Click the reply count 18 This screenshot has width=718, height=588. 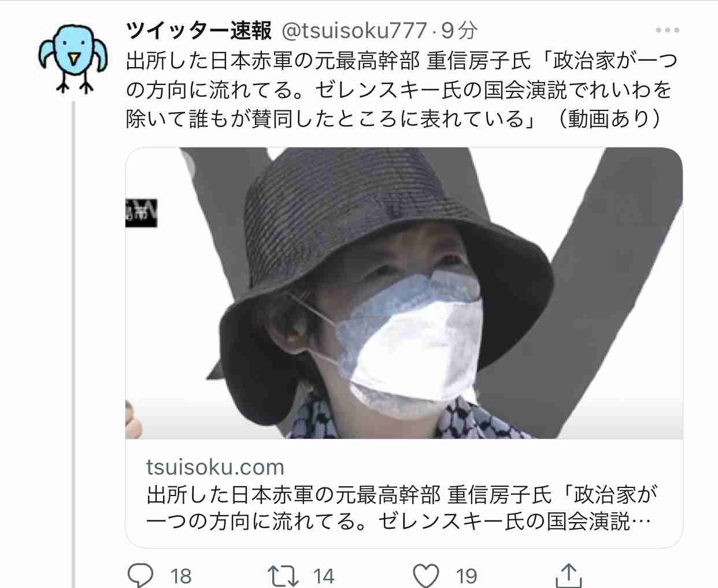pos(181,576)
